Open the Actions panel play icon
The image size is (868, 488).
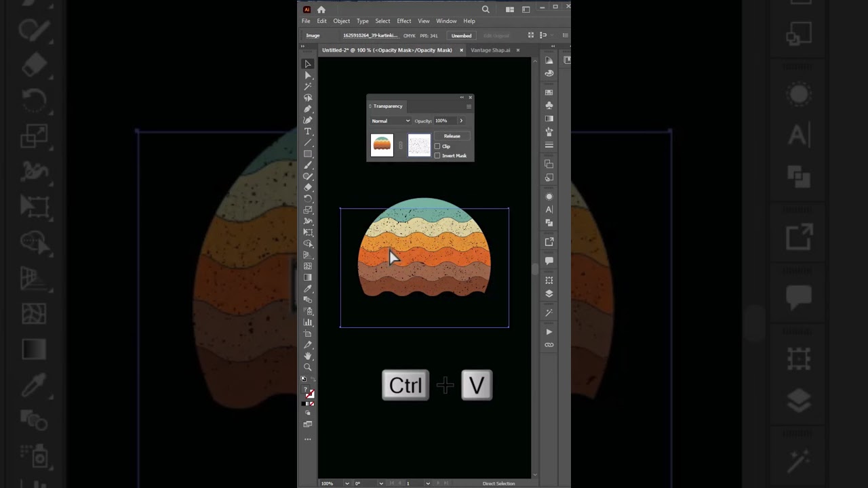(x=549, y=332)
